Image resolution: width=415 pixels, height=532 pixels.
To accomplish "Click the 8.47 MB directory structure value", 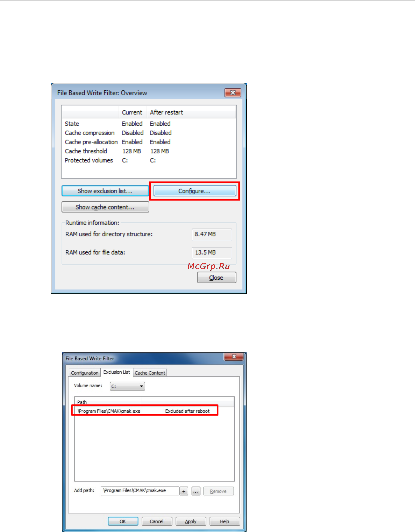I will pos(212,234).
